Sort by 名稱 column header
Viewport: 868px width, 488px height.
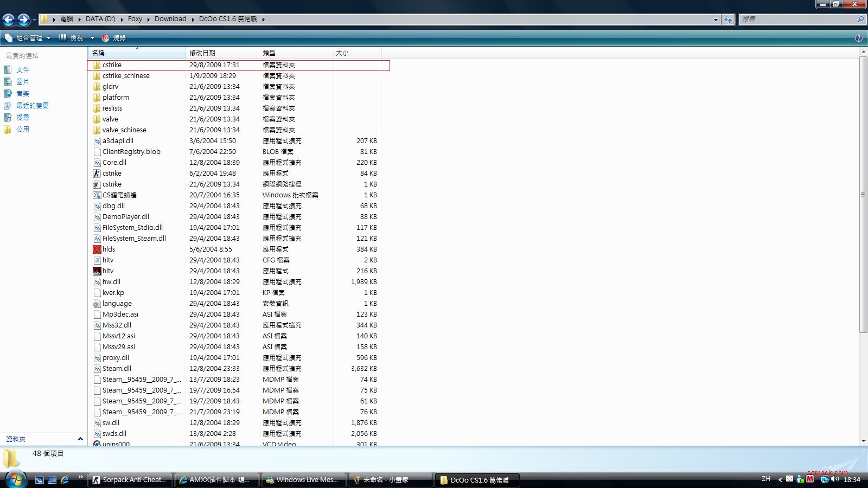coord(137,53)
